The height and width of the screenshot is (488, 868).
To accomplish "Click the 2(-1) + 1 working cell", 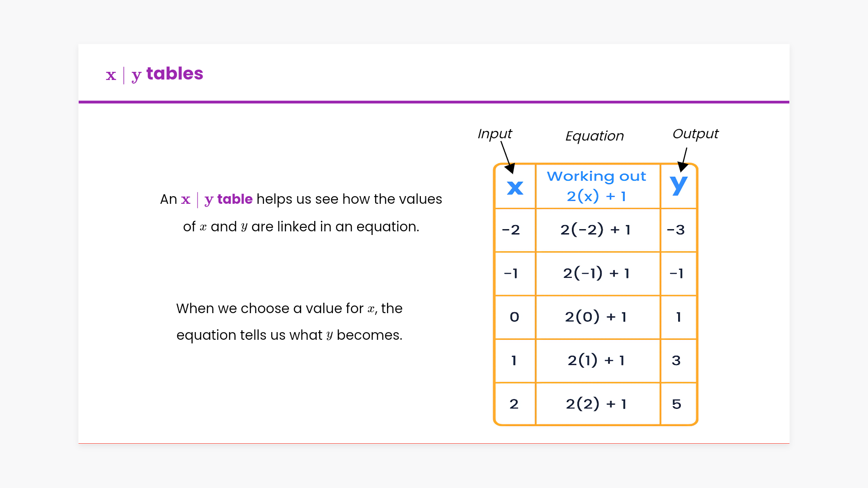I will 596,273.
